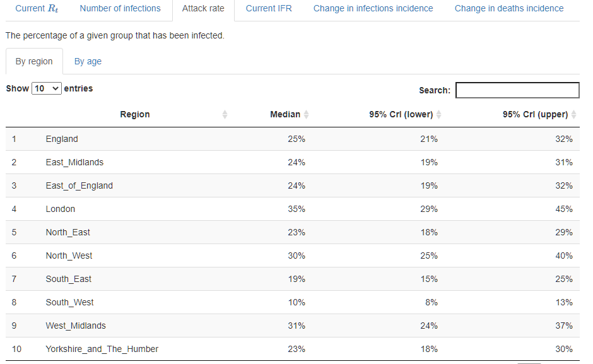Image resolution: width=593 pixels, height=364 pixels.
Task: Open the Show entries dropdown
Action: click(x=47, y=88)
